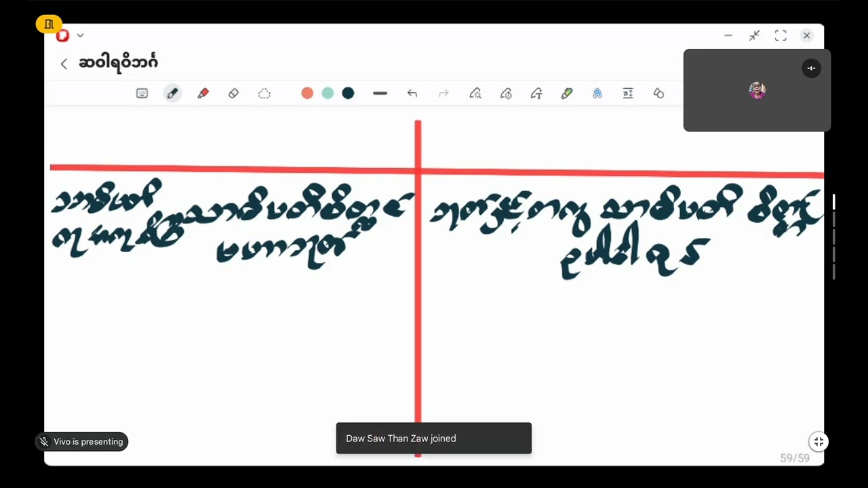Click the picture-in-picture collapse arrows icon

[x=754, y=35]
